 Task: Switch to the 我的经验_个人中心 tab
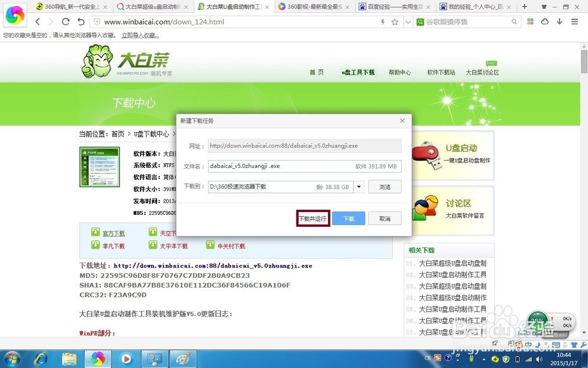coord(476,6)
